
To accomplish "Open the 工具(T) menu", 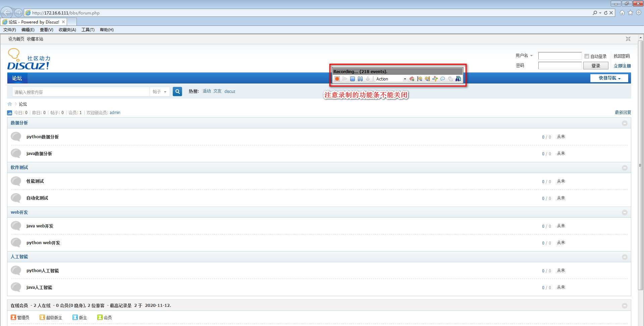I will [88, 30].
